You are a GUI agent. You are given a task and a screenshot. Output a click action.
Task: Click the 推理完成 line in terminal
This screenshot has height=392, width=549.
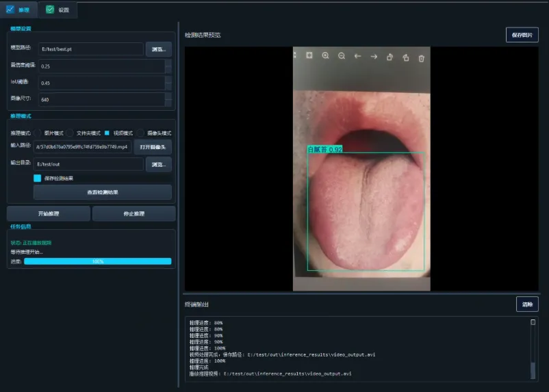coord(199,367)
